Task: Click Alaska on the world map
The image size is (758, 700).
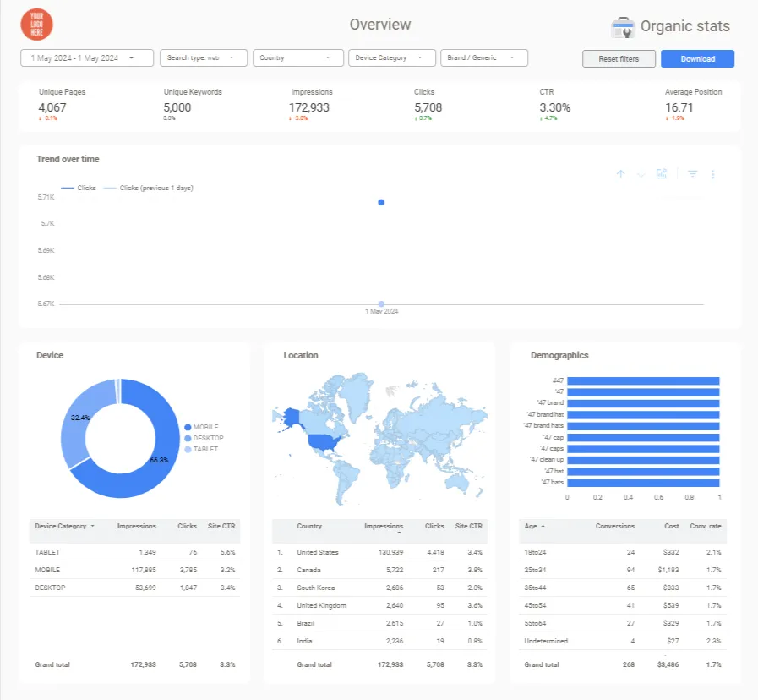Action: 292,418
